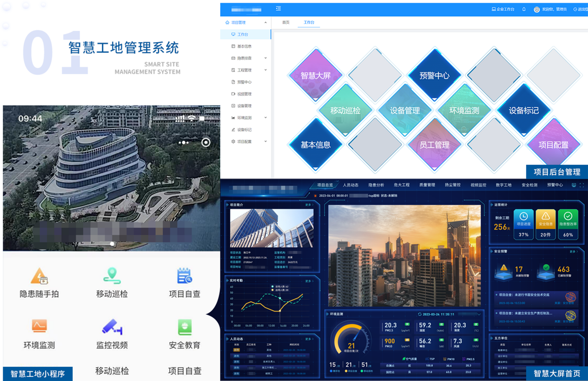Click 更多 link in 安全预警 panel
This screenshot has width=588, height=381.
573,251
